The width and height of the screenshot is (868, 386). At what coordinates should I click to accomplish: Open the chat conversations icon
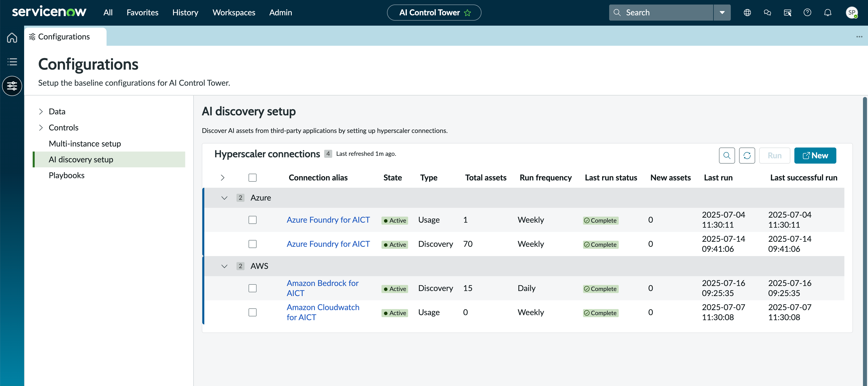click(x=767, y=13)
